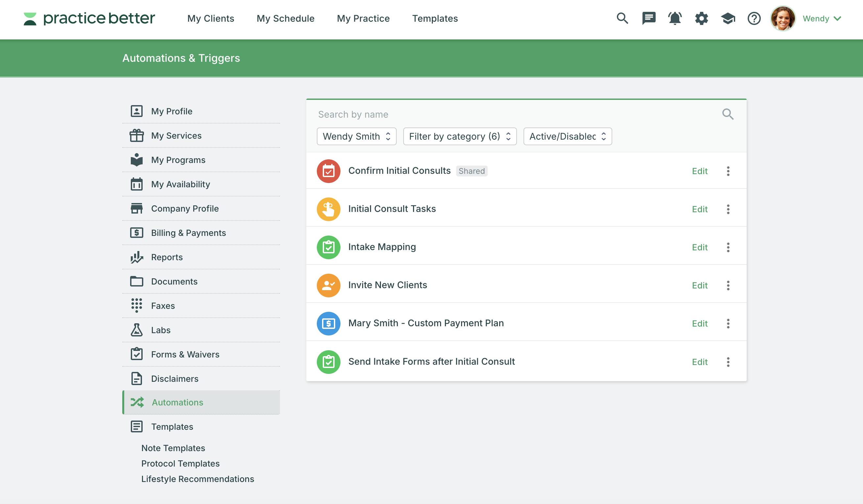Screen dimensions: 863x504
Task: Open the Protocol Templates link
Action: click(x=180, y=463)
